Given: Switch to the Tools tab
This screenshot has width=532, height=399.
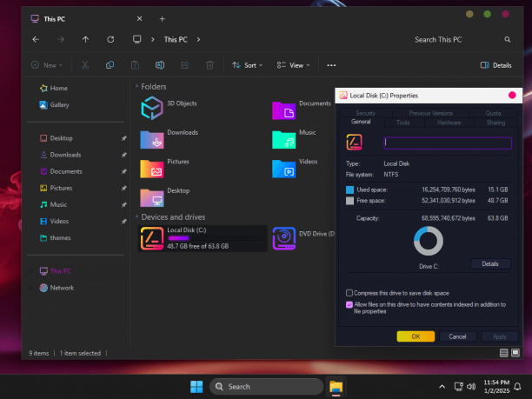Looking at the screenshot, I should click(403, 123).
